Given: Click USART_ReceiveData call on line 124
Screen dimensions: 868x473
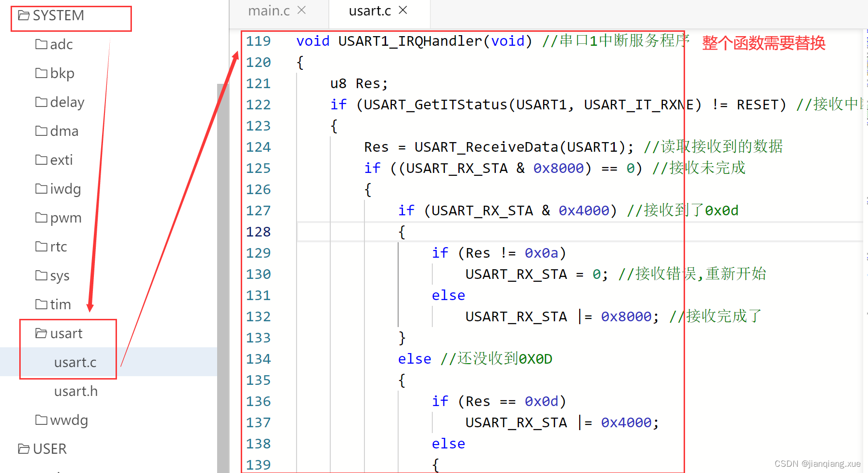Looking at the screenshot, I should [486, 147].
